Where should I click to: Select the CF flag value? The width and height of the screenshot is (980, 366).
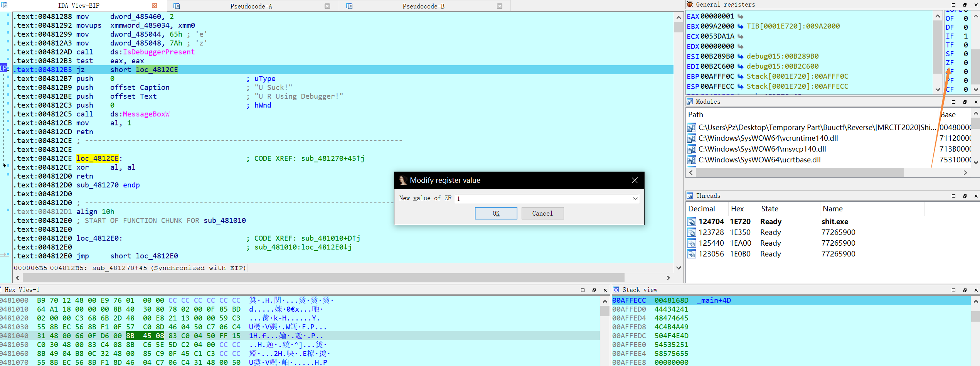pos(966,89)
